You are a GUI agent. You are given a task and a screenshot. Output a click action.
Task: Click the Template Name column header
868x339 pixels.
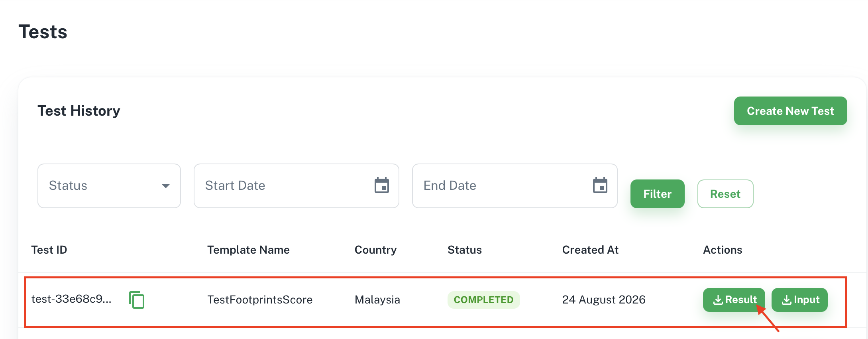click(x=248, y=250)
